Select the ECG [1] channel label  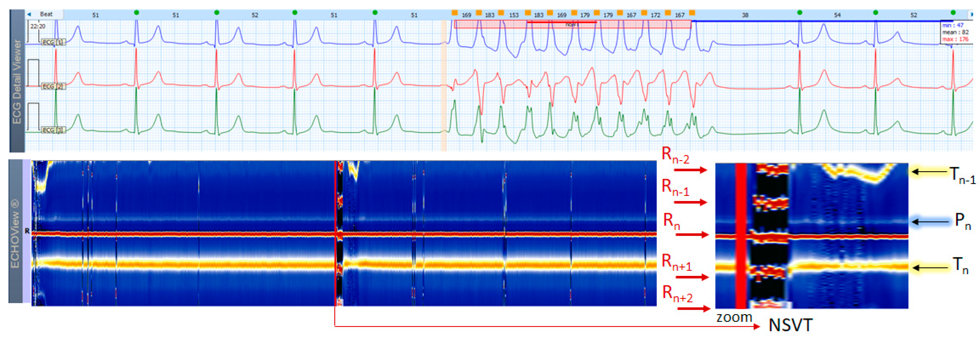[53, 42]
